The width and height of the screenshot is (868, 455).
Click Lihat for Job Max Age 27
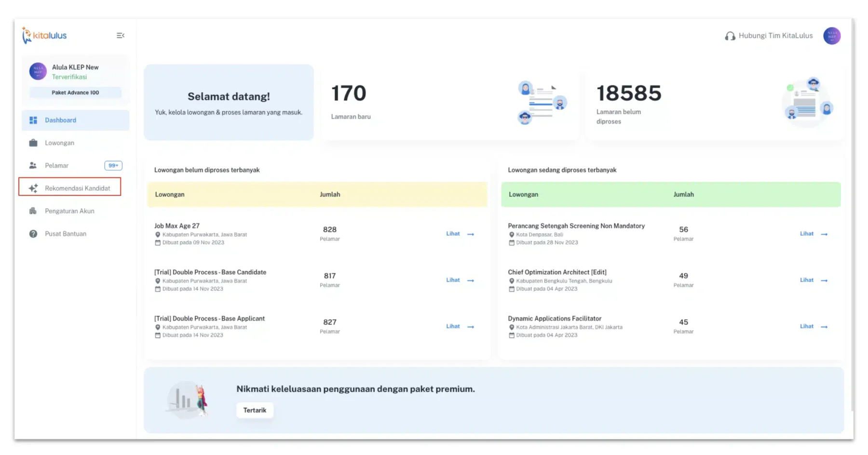point(453,234)
